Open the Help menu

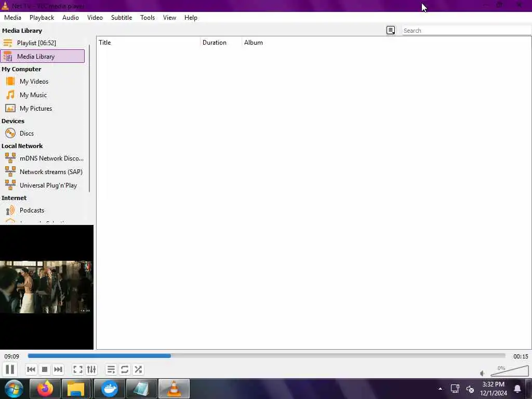pyautogui.click(x=191, y=18)
